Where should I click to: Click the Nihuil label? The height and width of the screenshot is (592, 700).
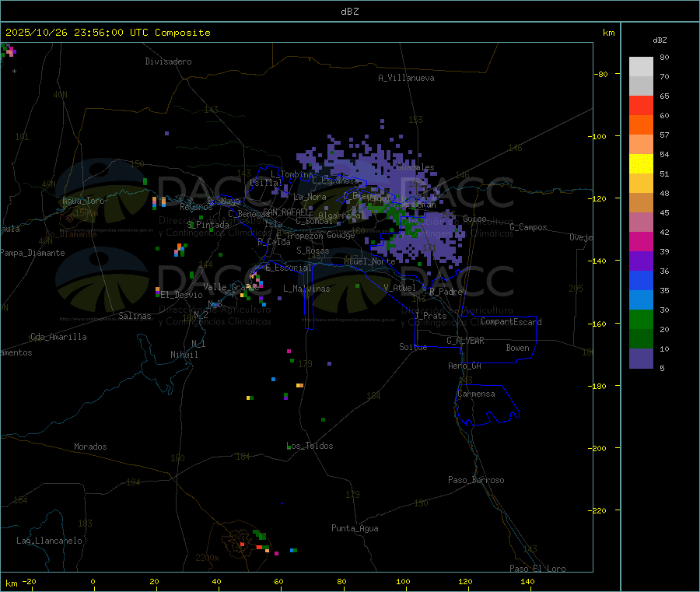(184, 355)
